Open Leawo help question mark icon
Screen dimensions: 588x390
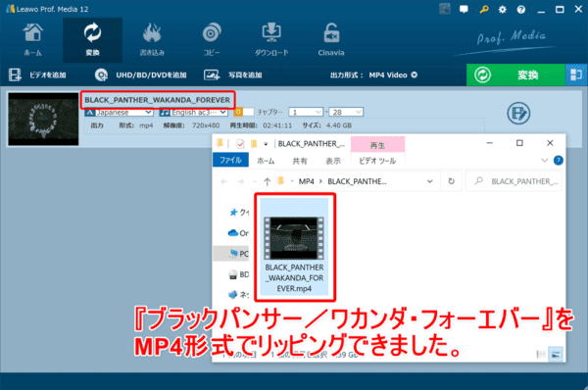(521, 10)
